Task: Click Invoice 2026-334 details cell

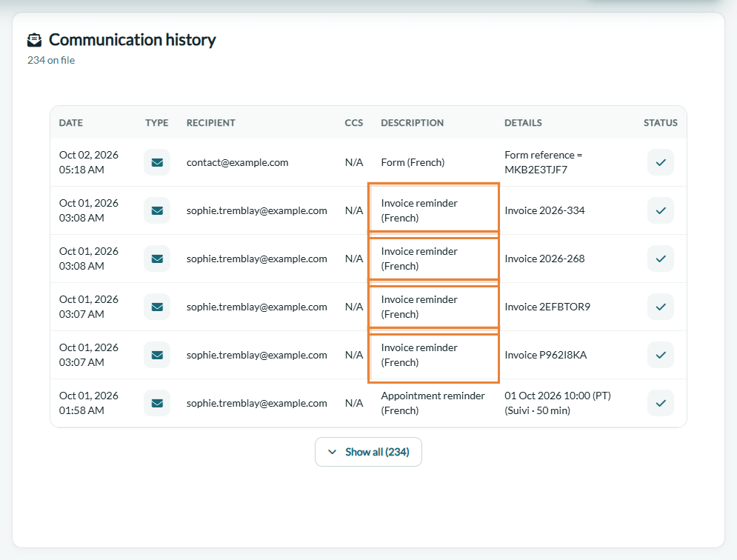Action: 544,210
